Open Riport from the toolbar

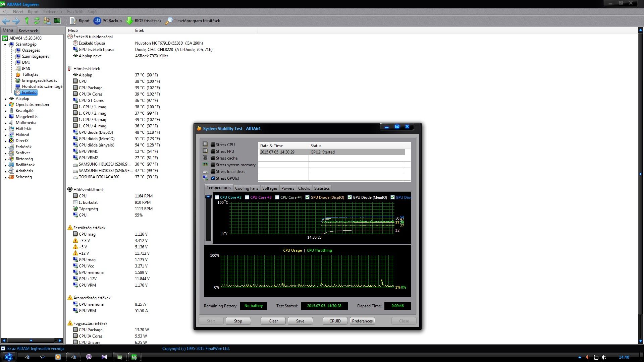tap(80, 21)
